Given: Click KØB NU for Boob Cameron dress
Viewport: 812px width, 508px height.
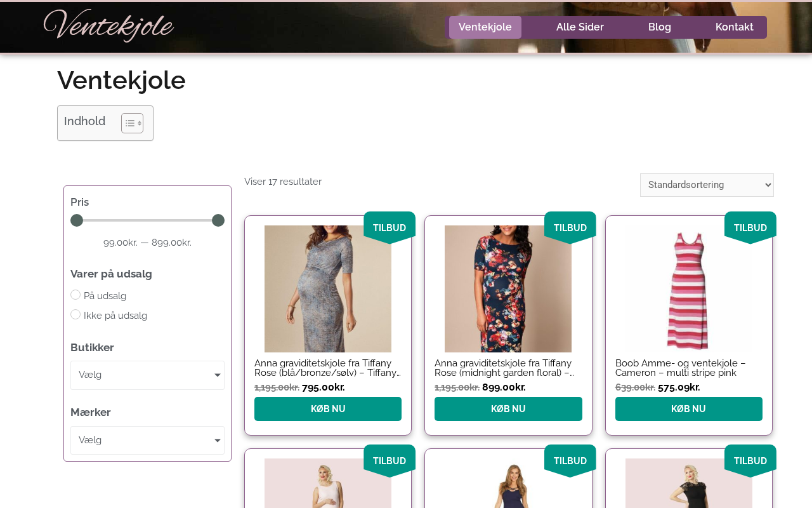Looking at the screenshot, I should [688, 409].
